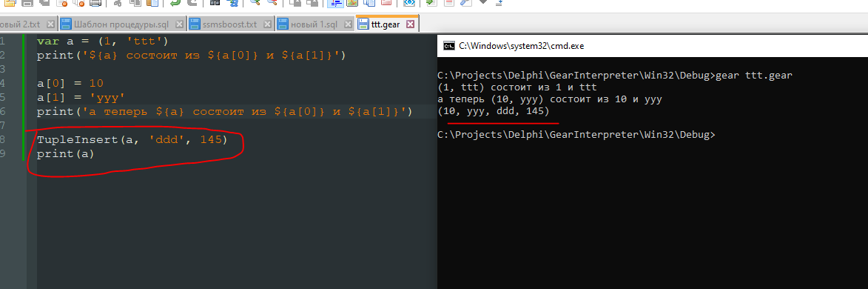
Task: Click the cmd.exe window title icon
Action: [449, 46]
